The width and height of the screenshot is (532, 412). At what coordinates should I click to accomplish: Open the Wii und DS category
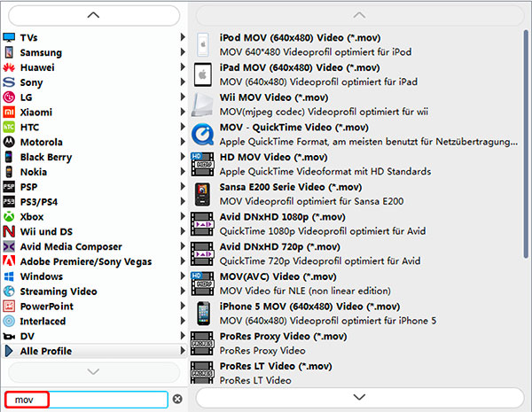94,231
